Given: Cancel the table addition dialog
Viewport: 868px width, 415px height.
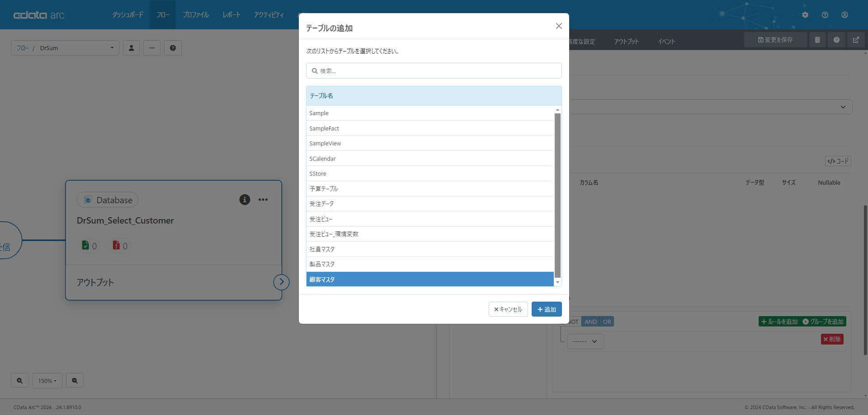Looking at the screenshot, I should [508, 309].
